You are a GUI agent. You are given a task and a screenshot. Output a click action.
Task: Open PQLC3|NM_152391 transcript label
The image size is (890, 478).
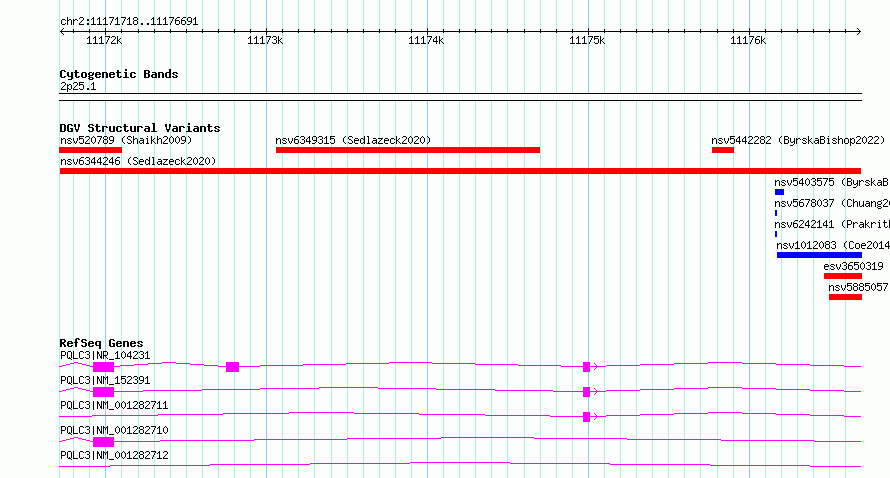[x=105, y=380]
